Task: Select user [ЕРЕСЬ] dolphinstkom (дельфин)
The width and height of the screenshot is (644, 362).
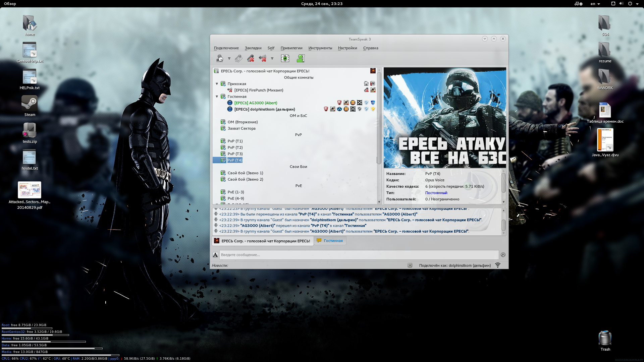Action: 265,109
